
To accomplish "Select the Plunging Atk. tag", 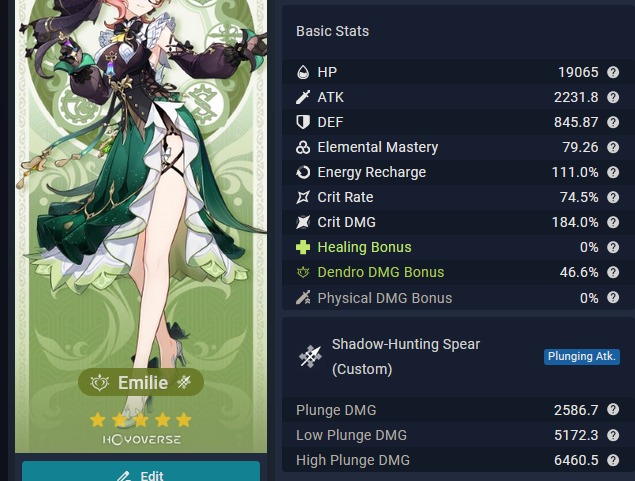I will (582, 357).
